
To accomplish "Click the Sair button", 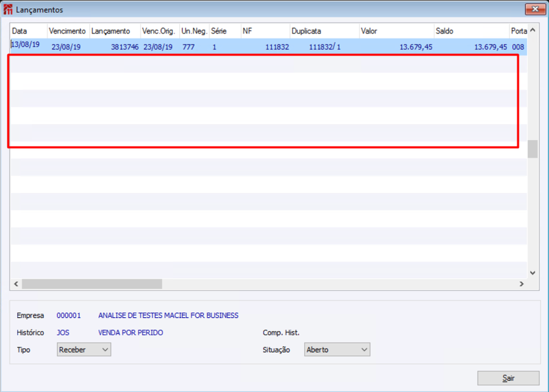I will (x=508, y=378).
